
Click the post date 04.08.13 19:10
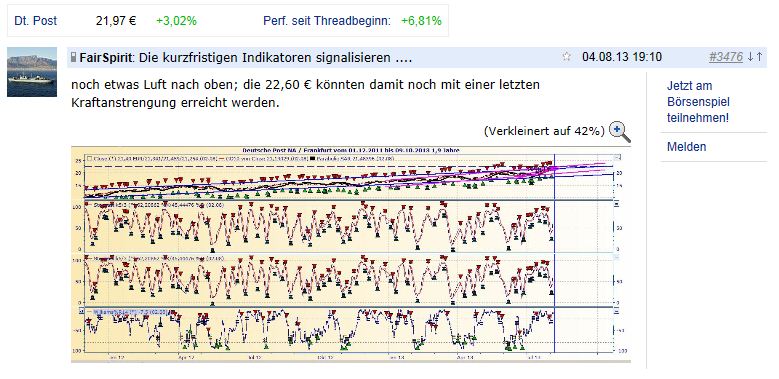point(622,57)
